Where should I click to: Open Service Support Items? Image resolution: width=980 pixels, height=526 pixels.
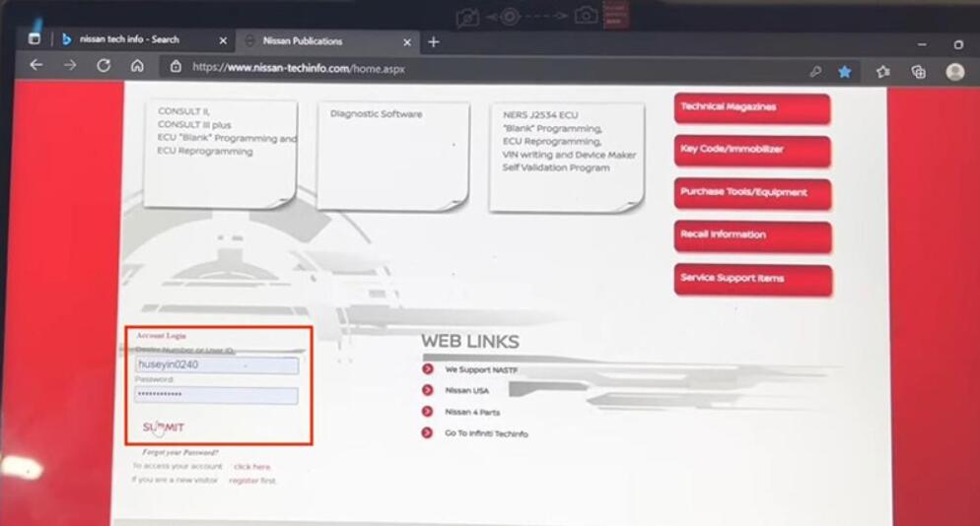pos(753,279)
